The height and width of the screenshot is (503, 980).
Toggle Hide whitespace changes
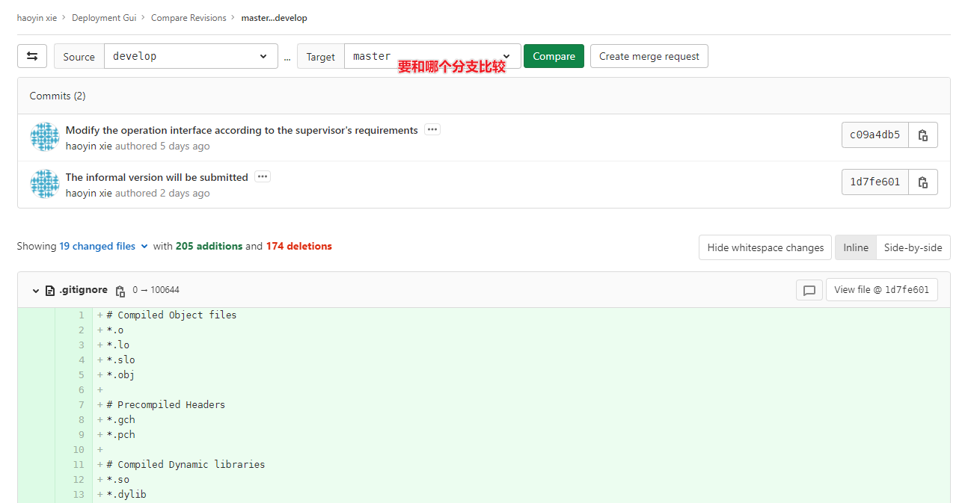(x=765, y=247)
